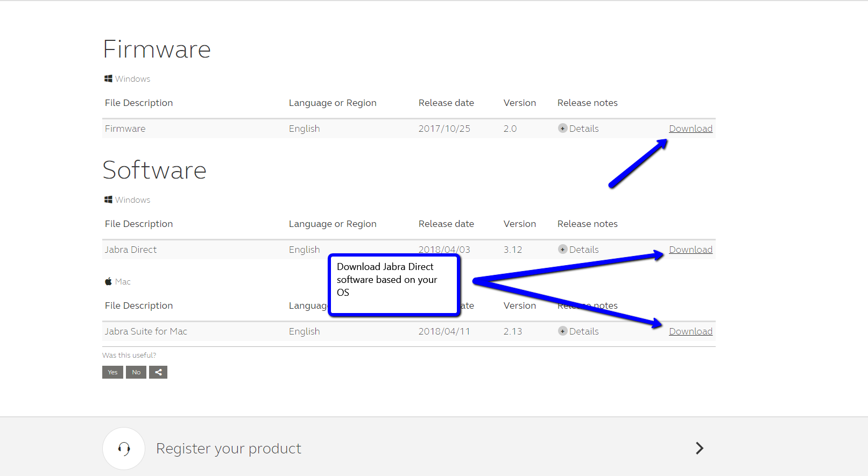Image resolution: width=868 pixels, height=476 pixels.
Task: Select the Jabra Direct file name
Action: [131, 250]
